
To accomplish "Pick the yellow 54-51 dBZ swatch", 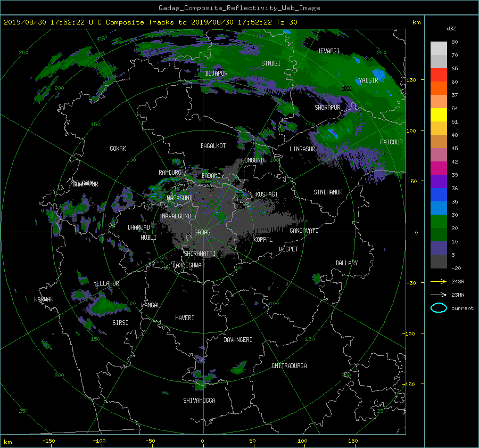I will pos(439,115).
